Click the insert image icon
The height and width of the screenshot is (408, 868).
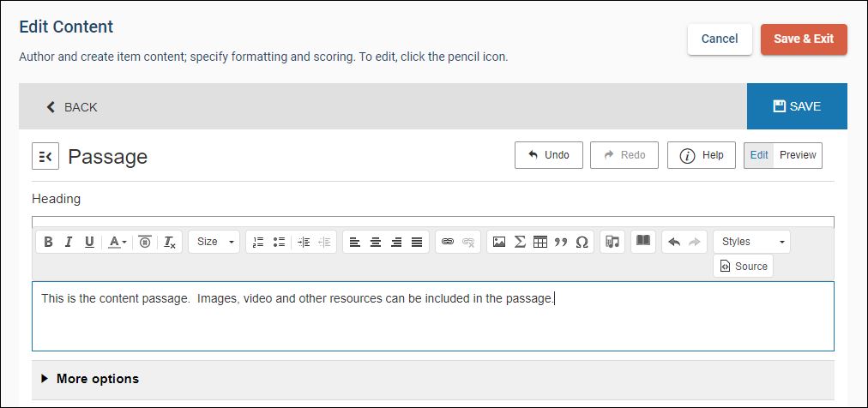(x=498, y=242)
